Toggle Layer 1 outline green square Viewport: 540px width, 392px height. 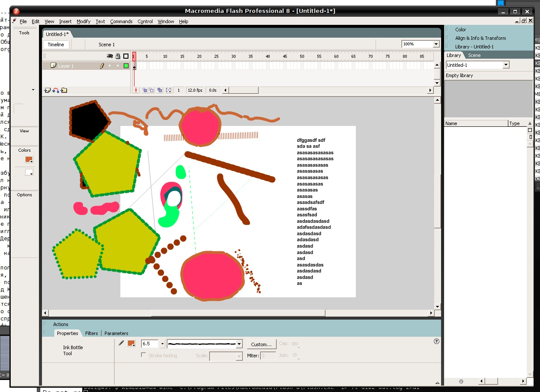(x=126, y=66)
